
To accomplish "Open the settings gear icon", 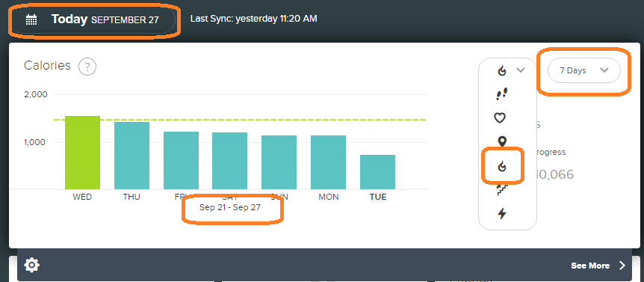I will coord(31,265).
